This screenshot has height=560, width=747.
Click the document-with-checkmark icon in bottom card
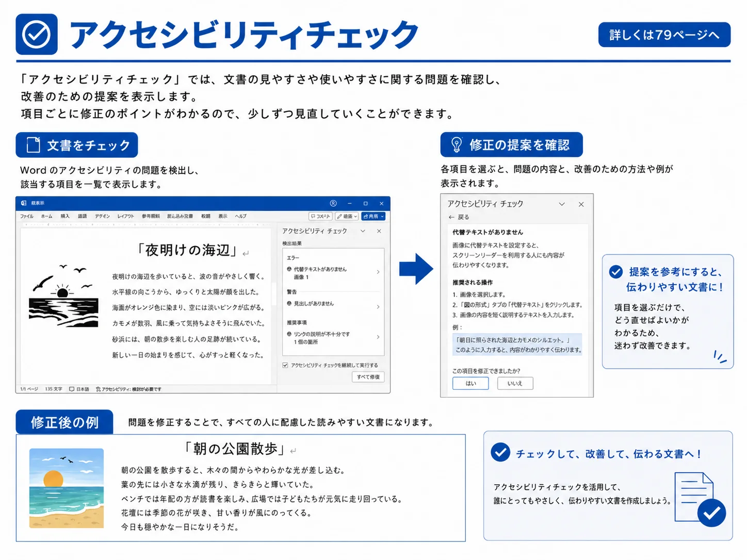[700, 499]
